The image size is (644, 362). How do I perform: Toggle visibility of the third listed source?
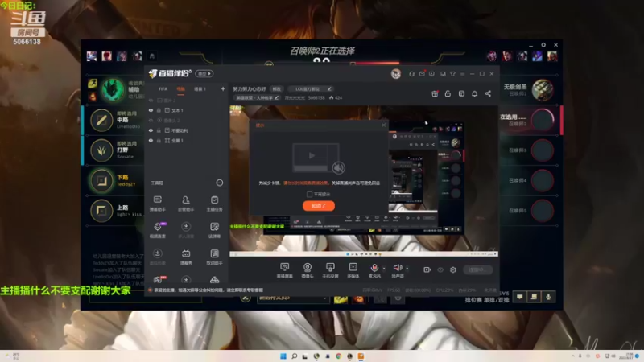(151, 120)
